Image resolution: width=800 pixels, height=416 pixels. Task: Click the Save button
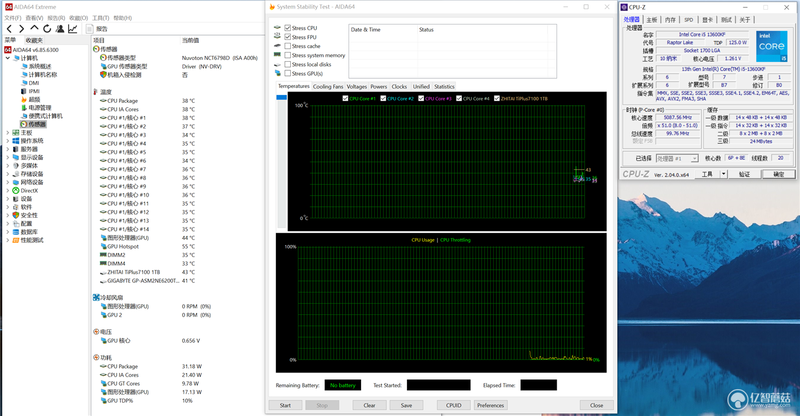coord(406,405)
